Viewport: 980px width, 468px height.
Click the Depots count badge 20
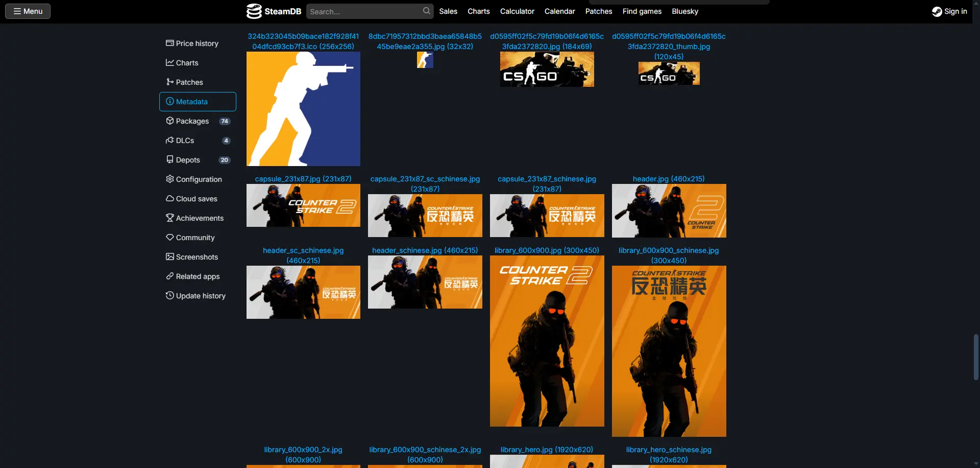(x=225, y=160)
